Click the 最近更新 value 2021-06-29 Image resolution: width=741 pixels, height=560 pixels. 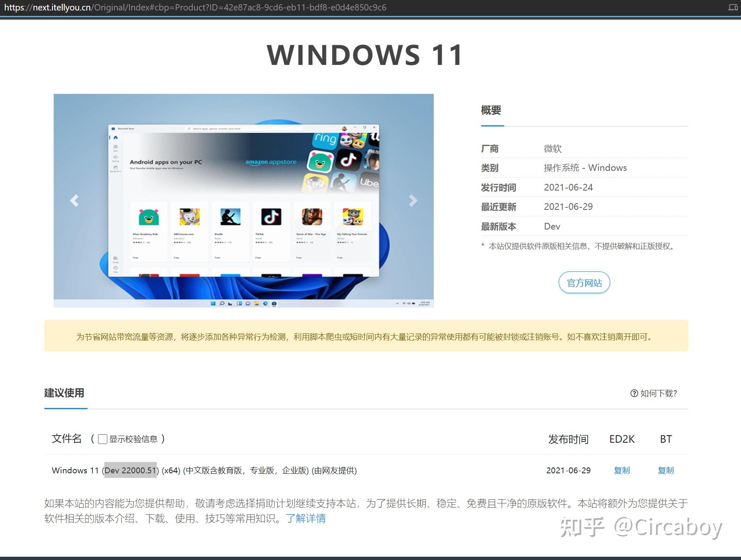pos(568,207)
